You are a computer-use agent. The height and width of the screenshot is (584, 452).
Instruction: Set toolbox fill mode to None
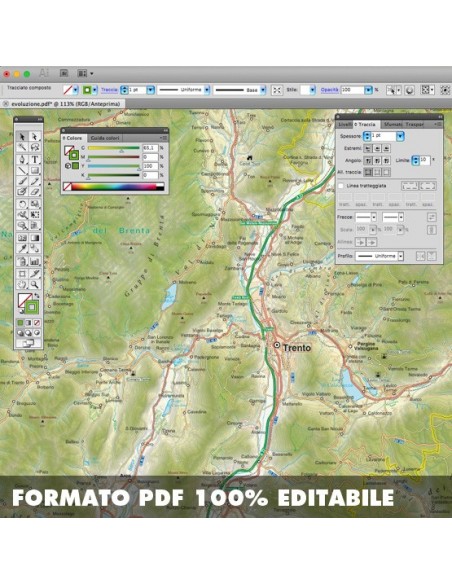pos(37,323)
